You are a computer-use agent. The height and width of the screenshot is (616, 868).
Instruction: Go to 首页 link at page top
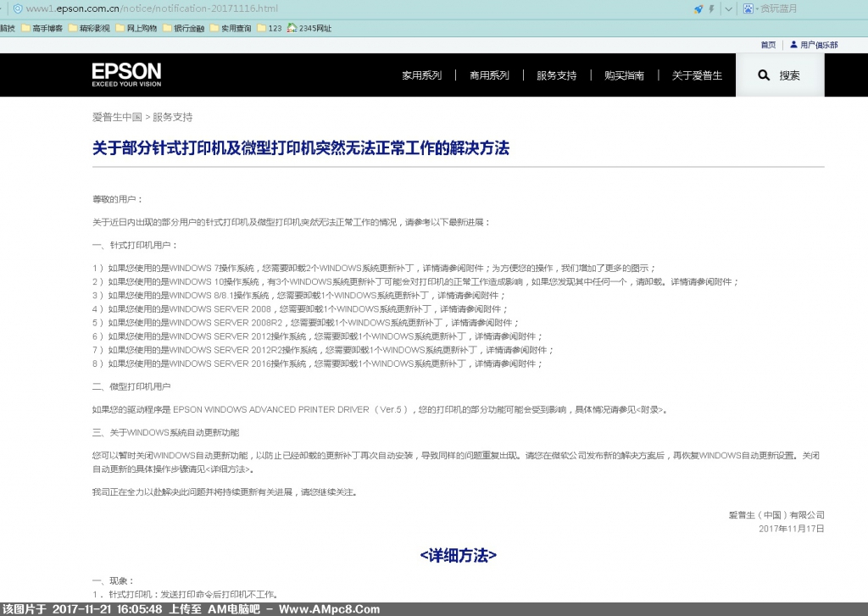coord(768,45)
